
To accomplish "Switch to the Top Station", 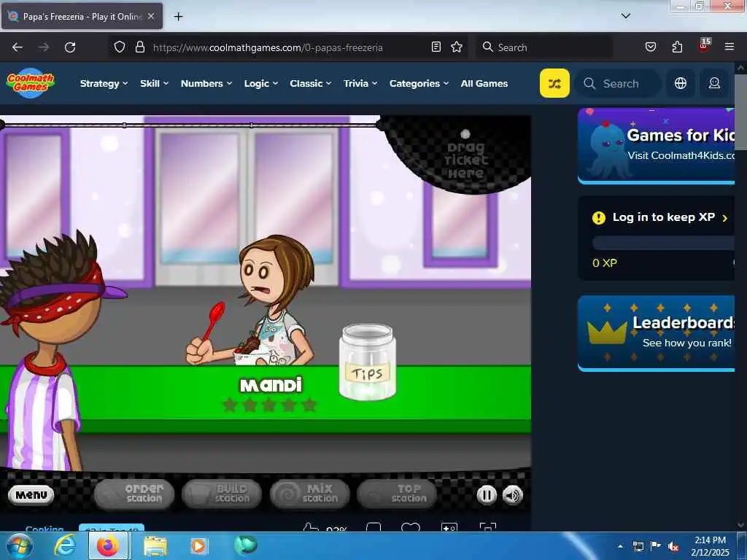I will coord(398,494).
